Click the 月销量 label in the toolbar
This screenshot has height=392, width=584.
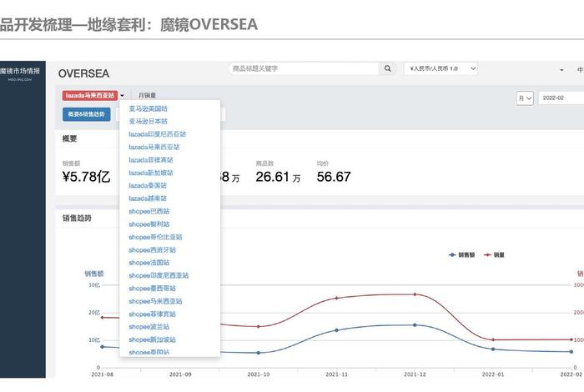point(147,96)
